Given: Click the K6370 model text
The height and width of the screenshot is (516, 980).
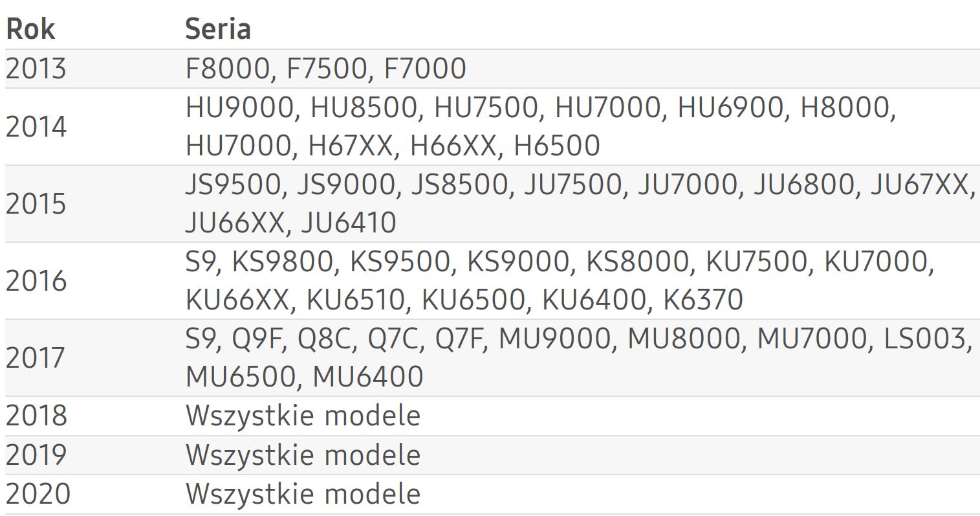Looking at the screenshot, I should 704,300.
